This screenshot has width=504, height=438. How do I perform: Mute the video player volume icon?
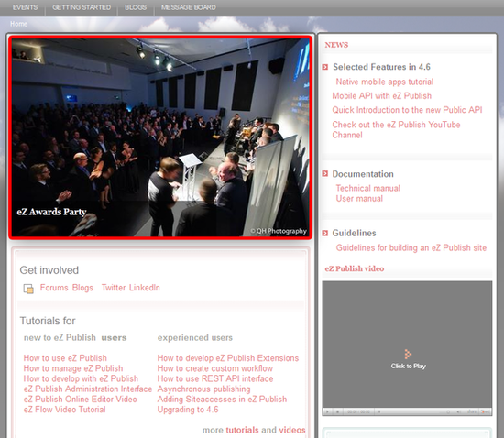click(x=458, y=411)
